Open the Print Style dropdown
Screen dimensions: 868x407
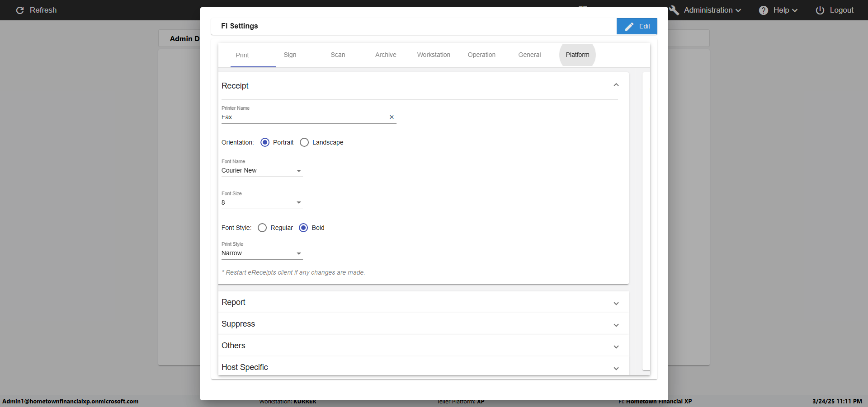coord(299,253)
